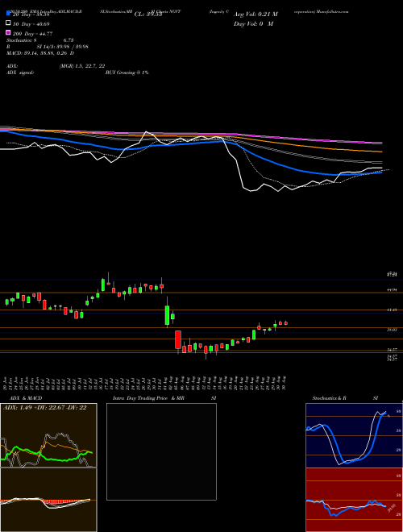Image resolution: width=403 pixels, height=532 pixels.
Task: Click the white 50 Day legend swatch
Action: pos(8,23)
